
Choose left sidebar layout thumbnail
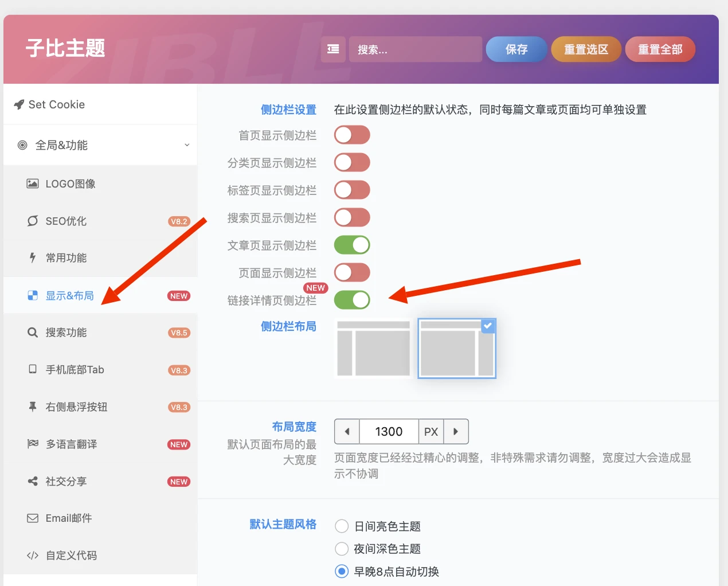(373, 349)
